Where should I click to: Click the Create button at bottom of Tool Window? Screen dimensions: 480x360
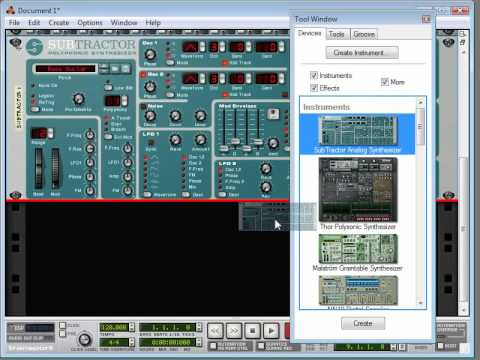click(363, 323)
